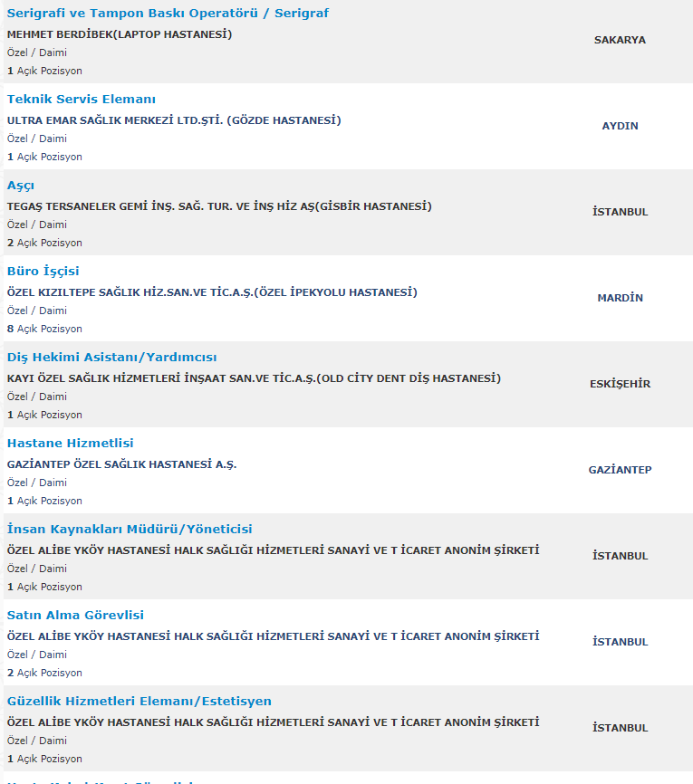Screen dimensions: 693x784
Task: Click the Aşçı job title link
Action: pyautogui.click(x=21, y=186)
